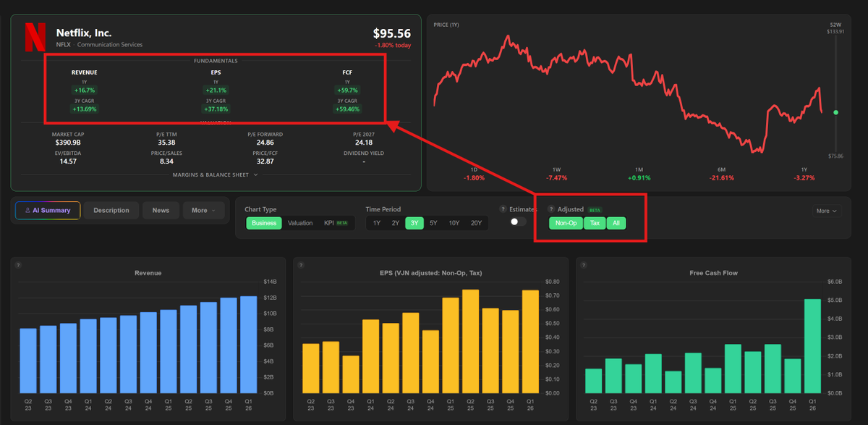Select the KPI beta chart type
Image resolution: width=868 pixels, height=425 pixels.
point(336,223)
